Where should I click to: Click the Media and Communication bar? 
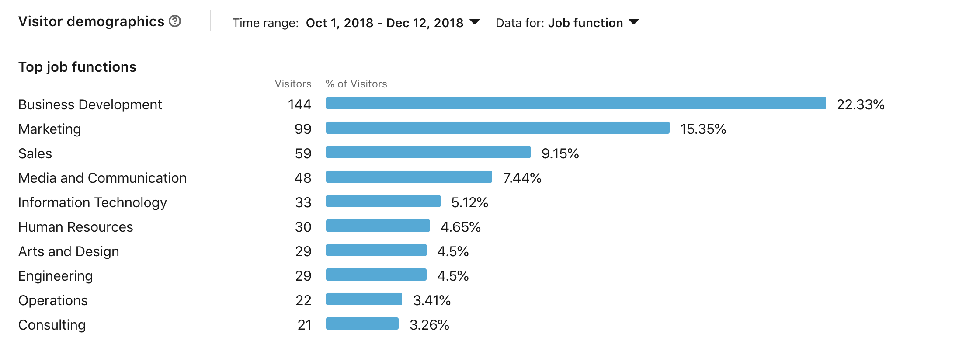[409, 177]
